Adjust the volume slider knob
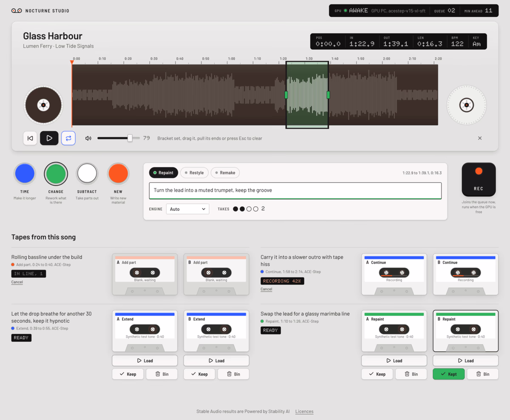 click(130, 138)
